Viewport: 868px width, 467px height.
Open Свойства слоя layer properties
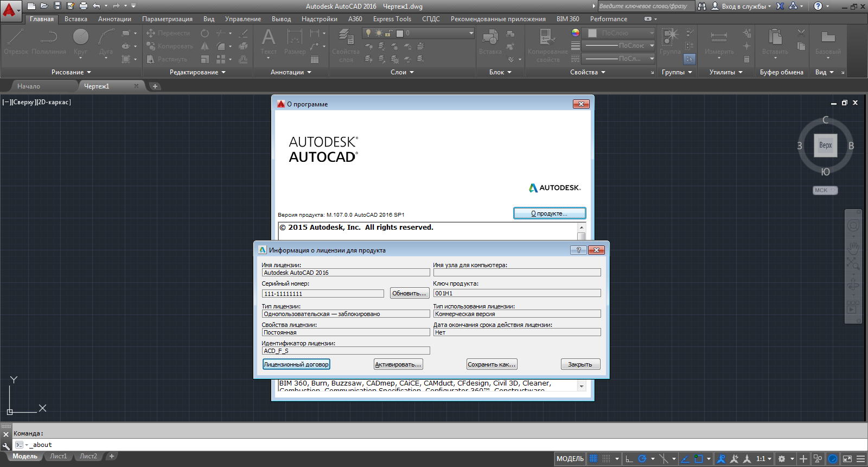click(x=346, y=46)
